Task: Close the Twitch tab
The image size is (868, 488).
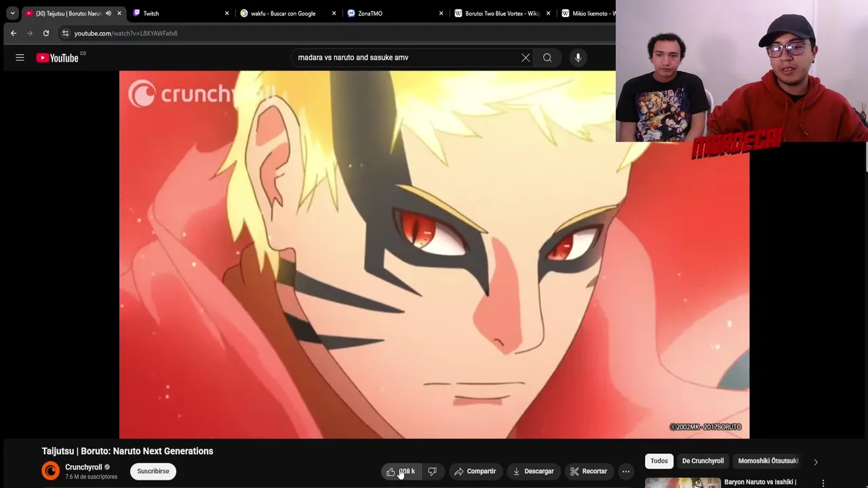Action: pos(226,13)
